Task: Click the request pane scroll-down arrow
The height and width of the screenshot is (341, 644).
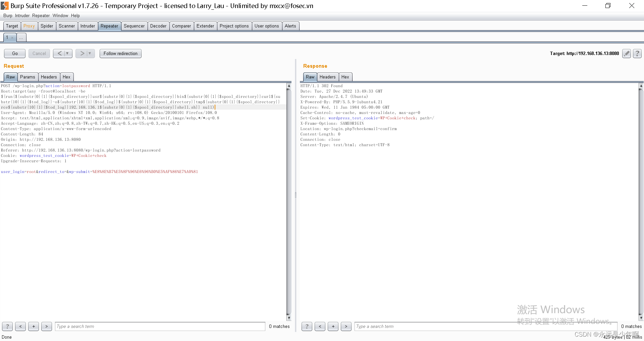Action: click(289, 318)
